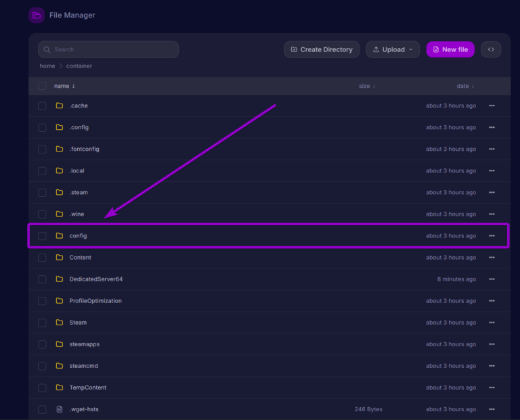Open the TempContent folder name
This screenshot has height=420, width=520.
[x=88, y=388]
